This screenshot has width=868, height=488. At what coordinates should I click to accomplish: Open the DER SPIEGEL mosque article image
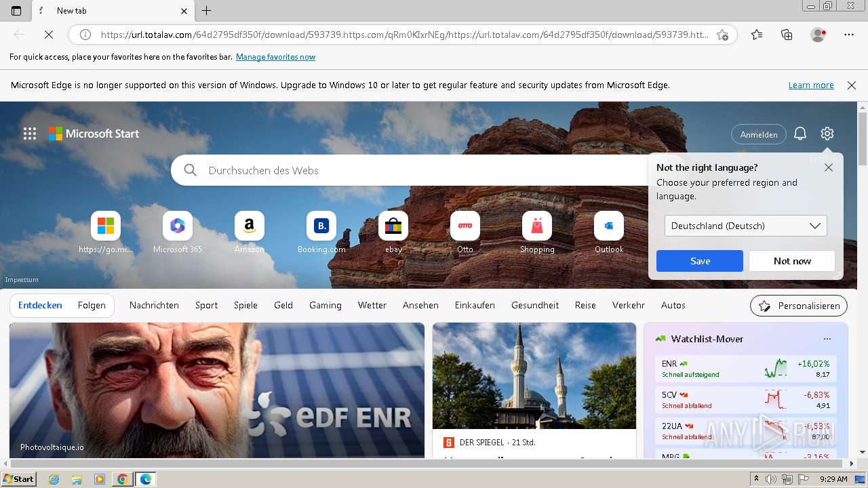(534, 375)
